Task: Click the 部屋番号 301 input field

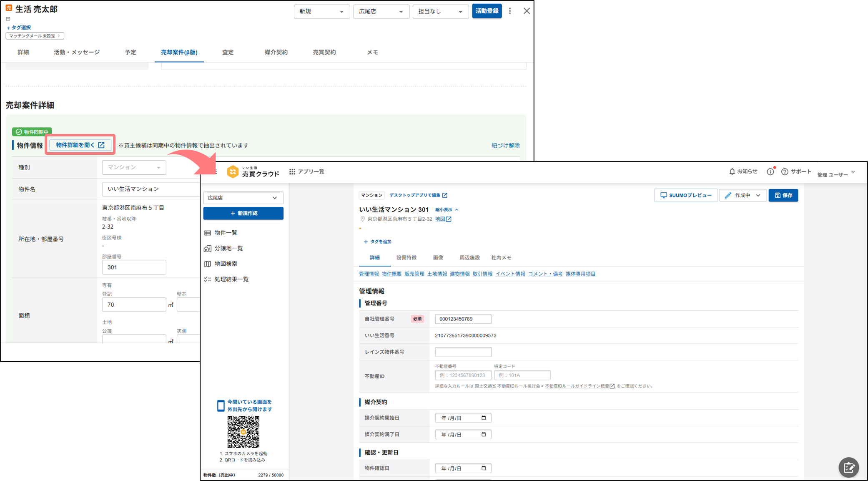Action: (134, 267)
